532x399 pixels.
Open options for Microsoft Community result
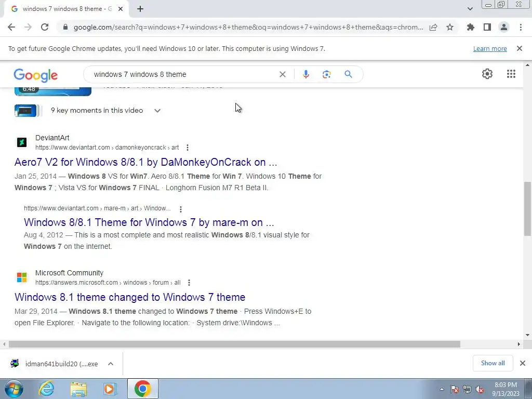pos(189,283)
